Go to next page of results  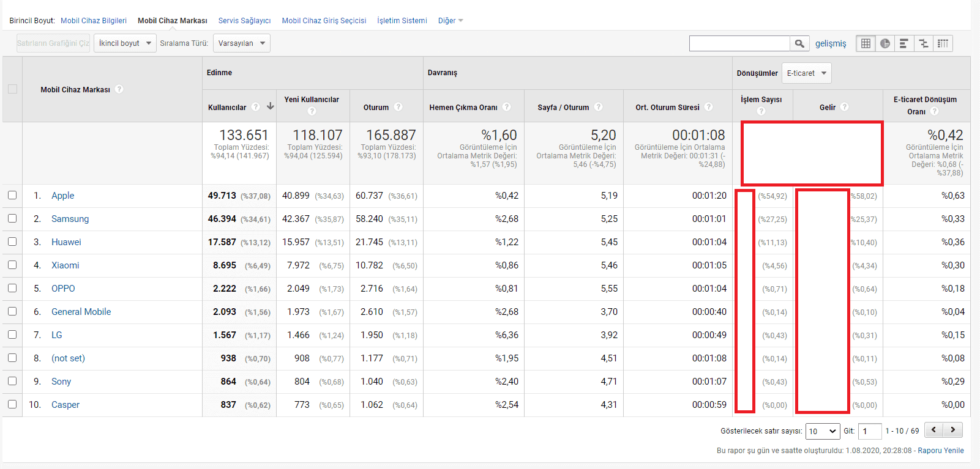point(953,430)
